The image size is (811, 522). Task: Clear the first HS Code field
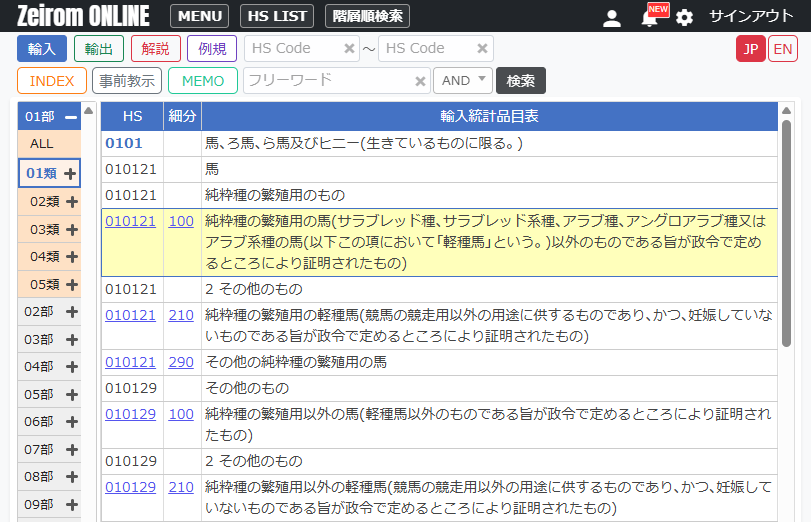pyautogui.click(x=349, y=48)
